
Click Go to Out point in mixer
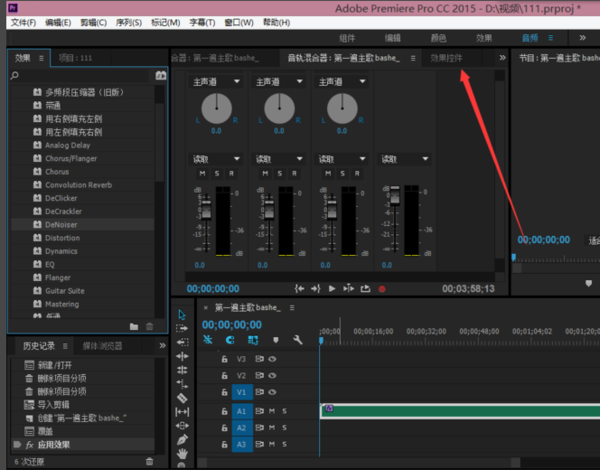point(316,289)
